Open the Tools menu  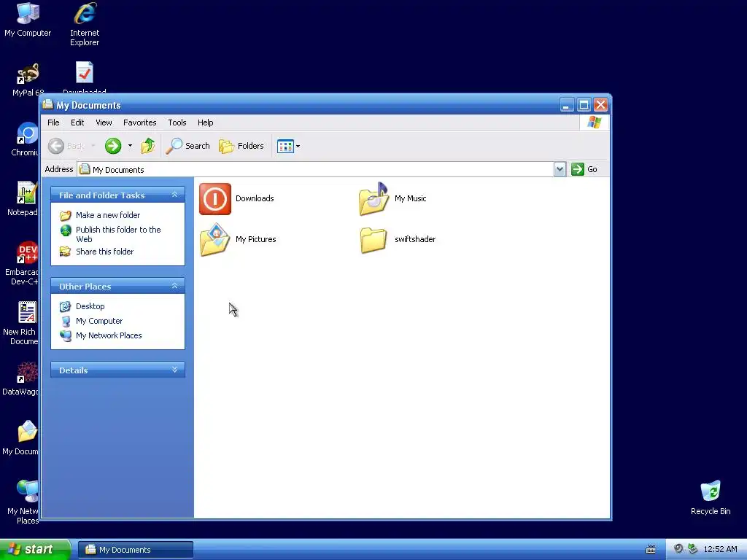point(177,122)
